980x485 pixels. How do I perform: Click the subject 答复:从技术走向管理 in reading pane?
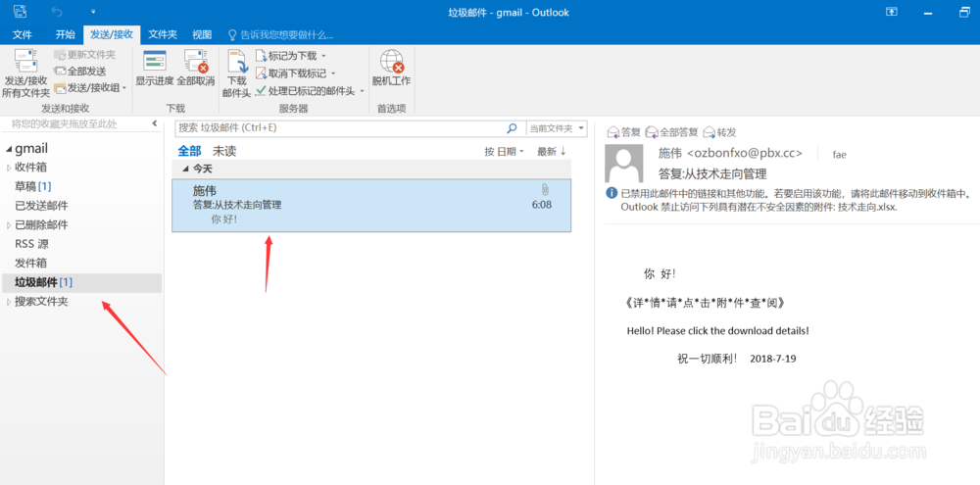click(711, 173)
